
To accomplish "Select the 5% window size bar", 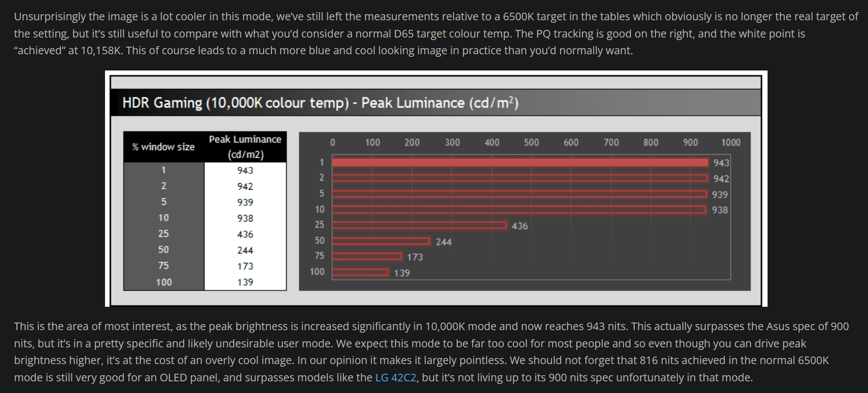I will pos(519,194).
